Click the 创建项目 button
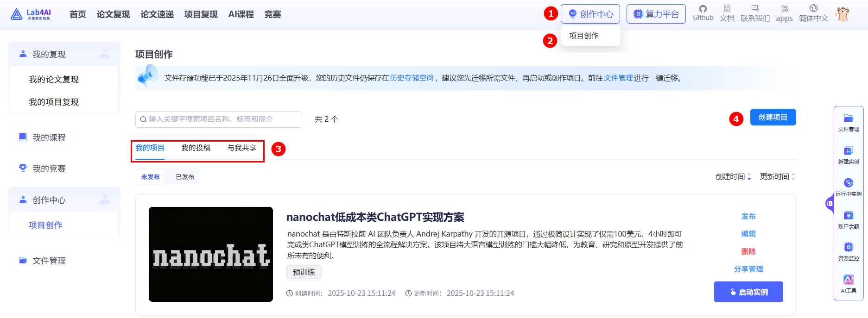This screenshot has height=318, width=868. pos(773,117)
